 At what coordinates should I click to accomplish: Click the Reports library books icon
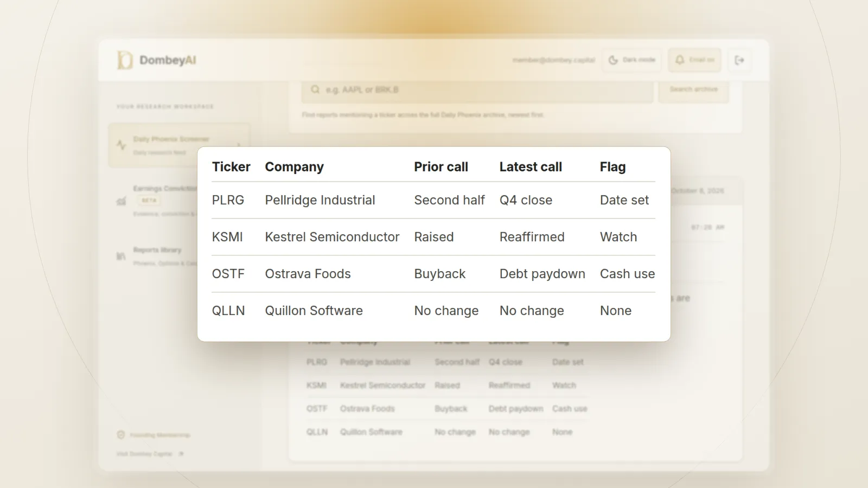click(x=121, y=256)
